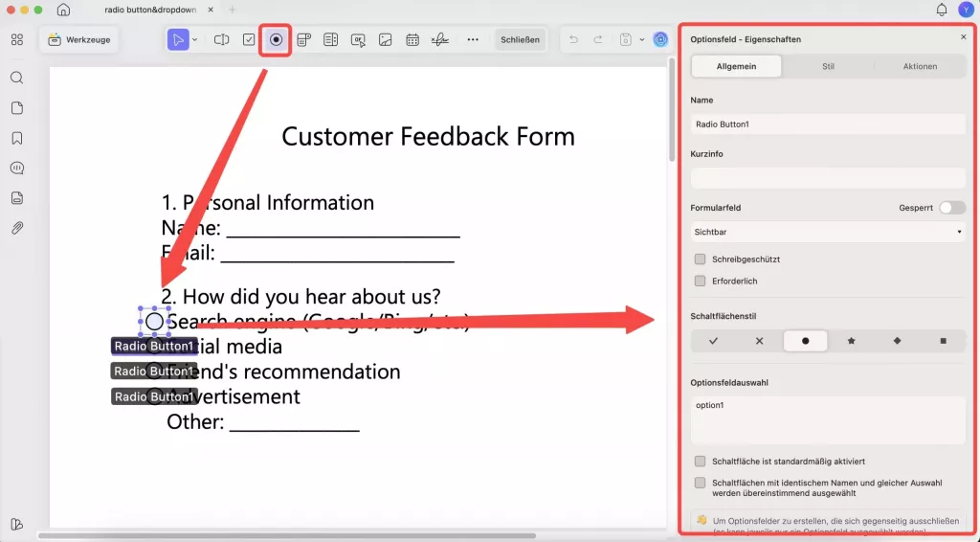The width and height of the screenshot is (980, 542).
Task: Select the text field tool
Action: click(221, 39)
